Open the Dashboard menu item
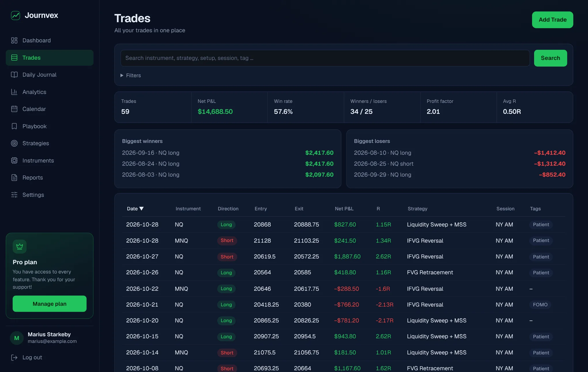The width and height of the screenshot is (588, 372). [50, 40]
